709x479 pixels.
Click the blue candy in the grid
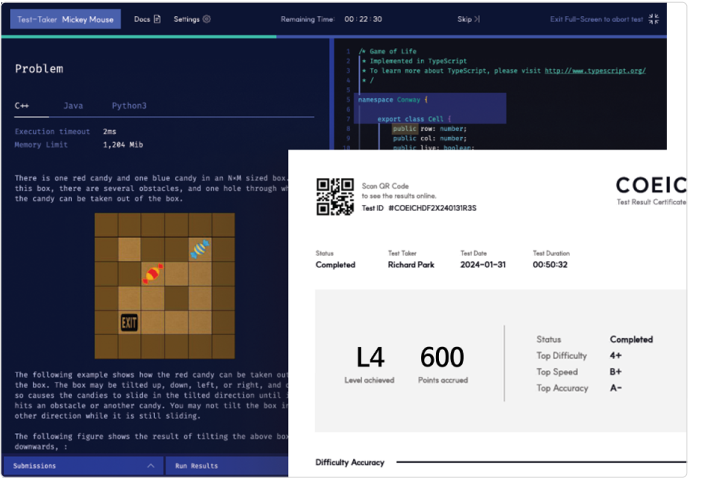coord(200,248)
